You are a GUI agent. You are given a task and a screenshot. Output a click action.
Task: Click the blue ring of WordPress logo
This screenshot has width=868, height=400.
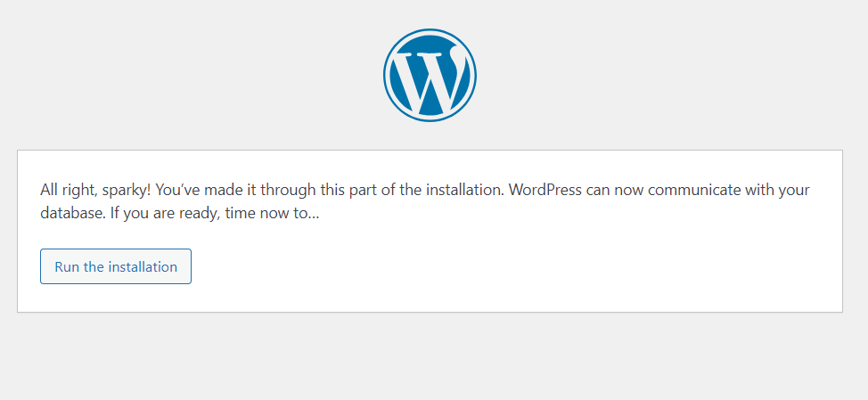point(386,75)
